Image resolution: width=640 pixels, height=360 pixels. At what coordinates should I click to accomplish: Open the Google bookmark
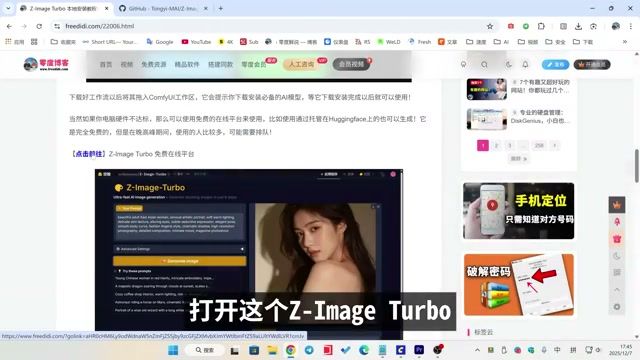160,42
